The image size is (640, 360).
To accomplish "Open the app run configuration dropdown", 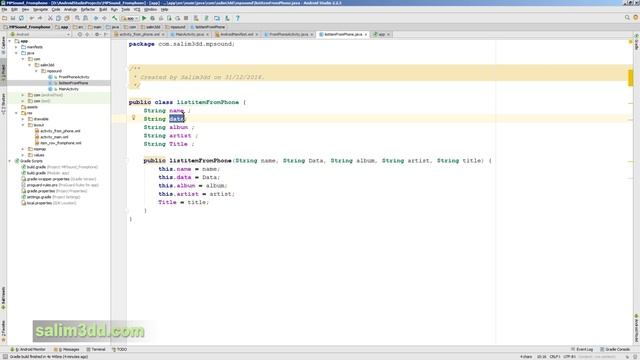I will point(130,18).
